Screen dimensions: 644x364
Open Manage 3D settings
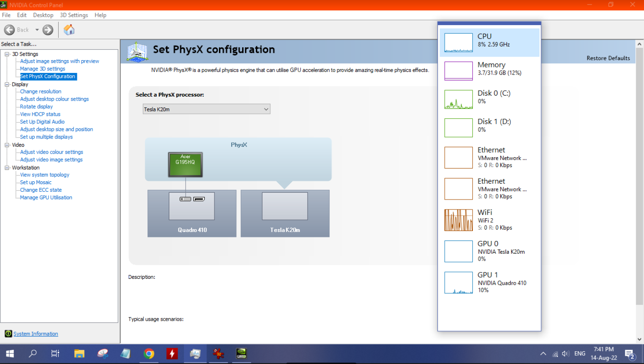click(42, 69)
